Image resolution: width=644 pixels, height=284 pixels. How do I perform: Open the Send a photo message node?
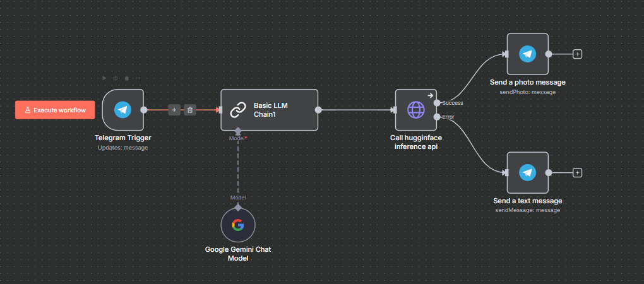pos(527,54)
